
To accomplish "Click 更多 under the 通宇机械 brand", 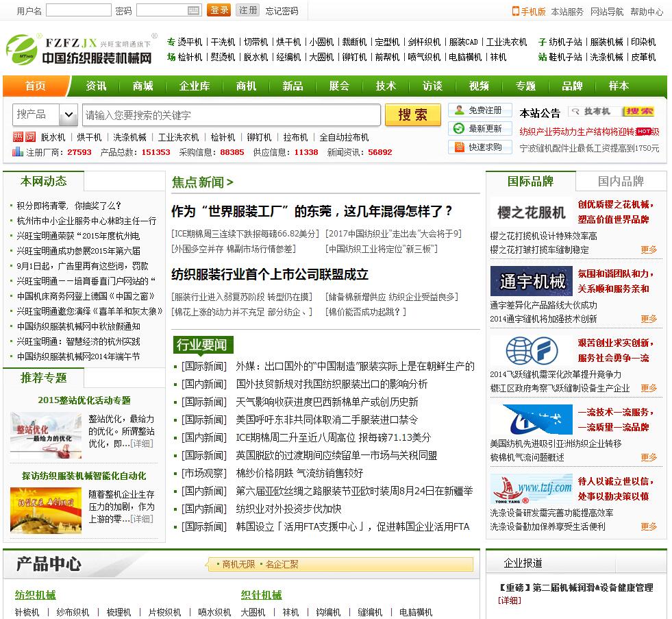I will point(649,319).
